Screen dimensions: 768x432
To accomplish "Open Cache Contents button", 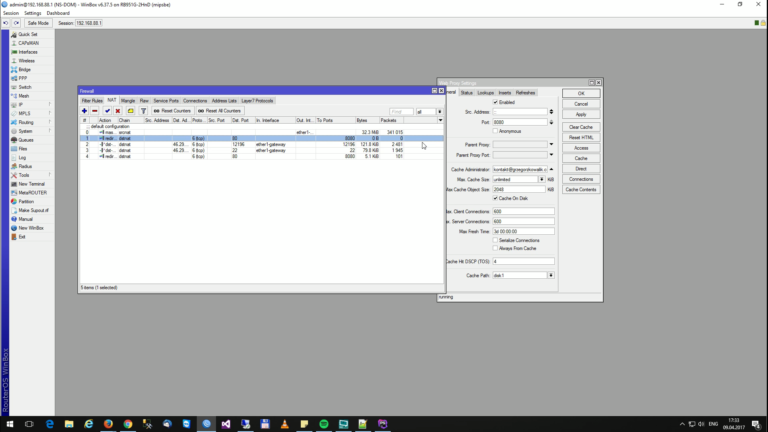I will [581, 190].
